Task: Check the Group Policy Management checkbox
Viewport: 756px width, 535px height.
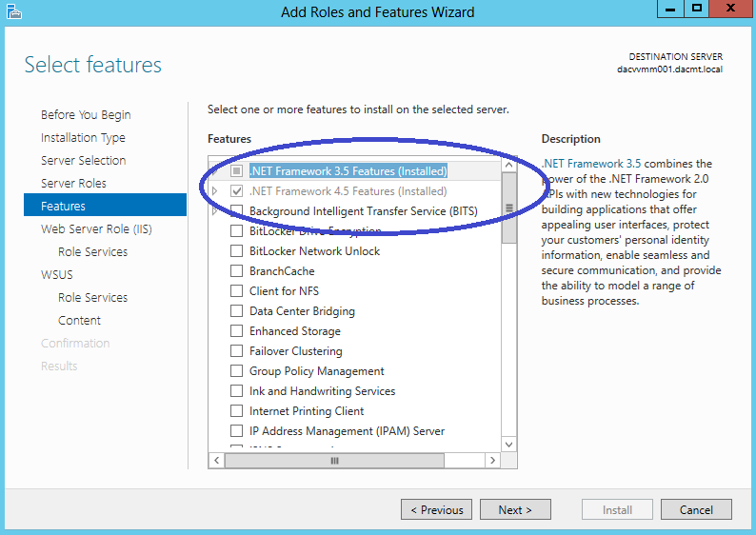Action: tap(236, 371)
